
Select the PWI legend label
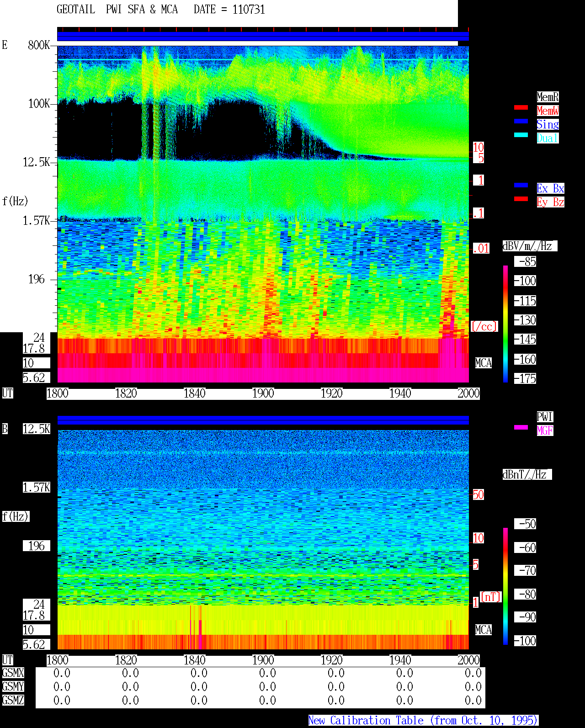pos(545,417)
